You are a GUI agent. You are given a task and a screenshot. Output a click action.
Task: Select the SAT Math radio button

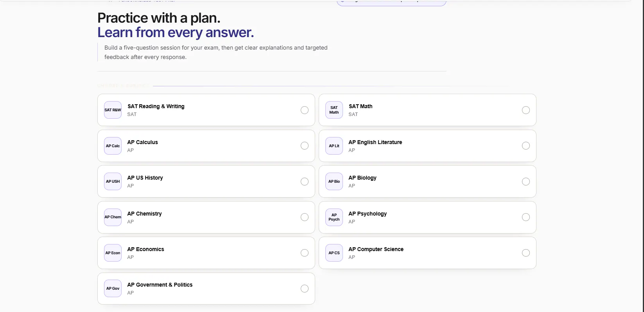point(526,110)
